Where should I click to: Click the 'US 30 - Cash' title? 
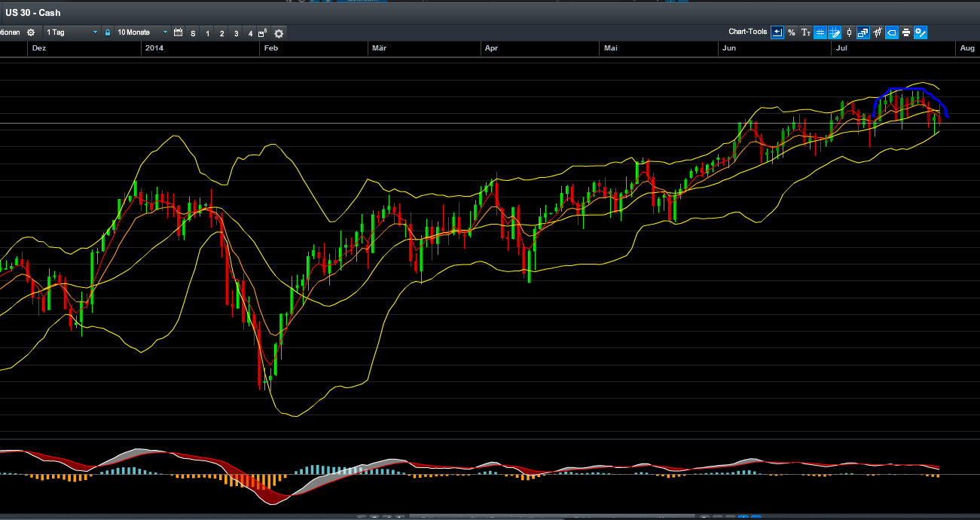coord(33,13)
